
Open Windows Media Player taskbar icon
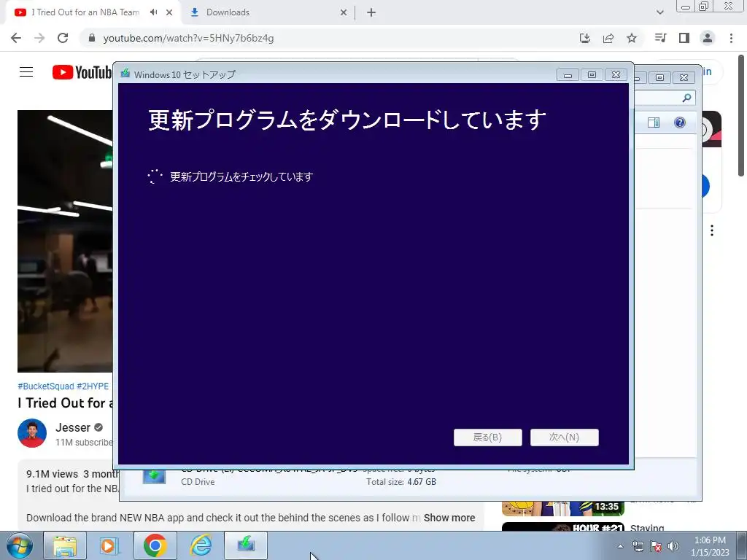click(x=109, y=545)
